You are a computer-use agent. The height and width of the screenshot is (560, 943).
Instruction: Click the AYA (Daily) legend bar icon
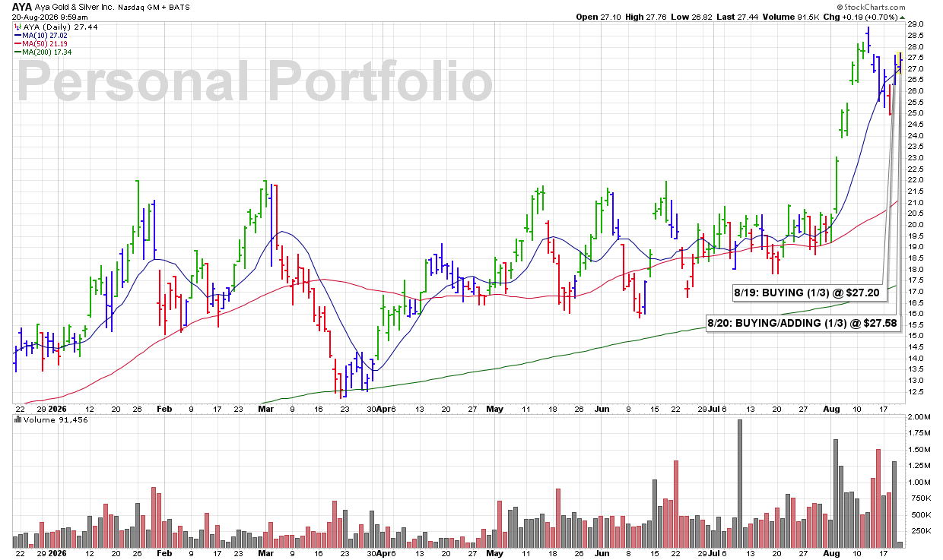[x=17, y=26]
